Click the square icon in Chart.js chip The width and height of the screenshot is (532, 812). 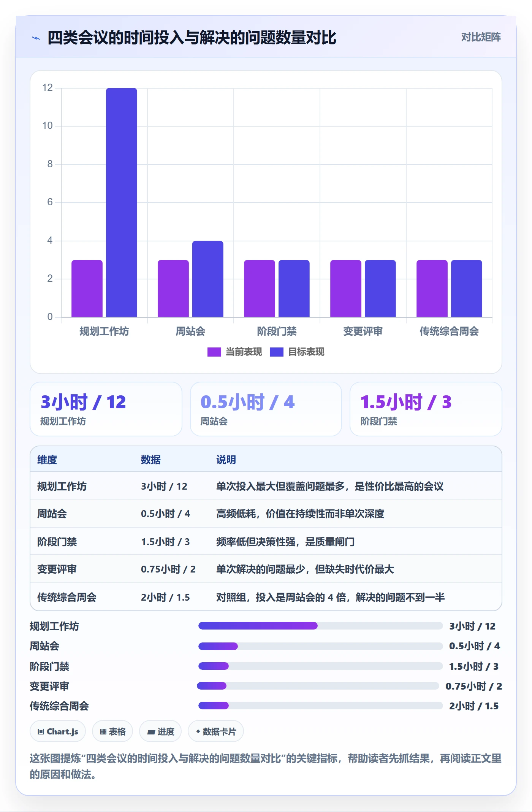point(41,732)
